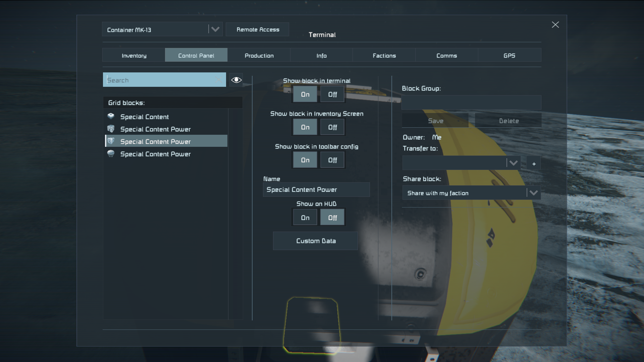Turn off Show block in toolbar config
The image size is (644, 362).
point(332,160)
